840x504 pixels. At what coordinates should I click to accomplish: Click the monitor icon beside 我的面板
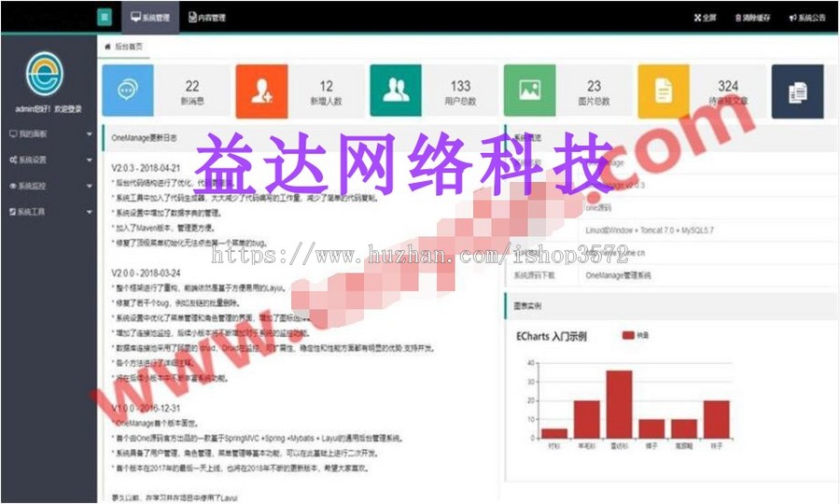point(13,133)
